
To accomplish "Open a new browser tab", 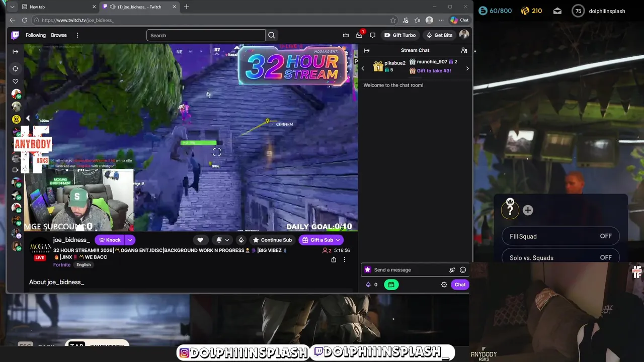I will pos(187,7).
